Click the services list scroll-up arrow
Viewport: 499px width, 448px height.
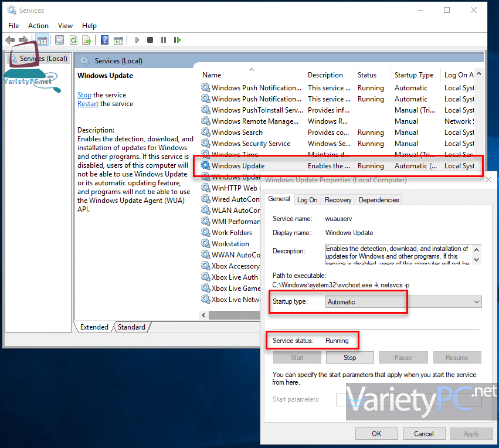point(479,74)
